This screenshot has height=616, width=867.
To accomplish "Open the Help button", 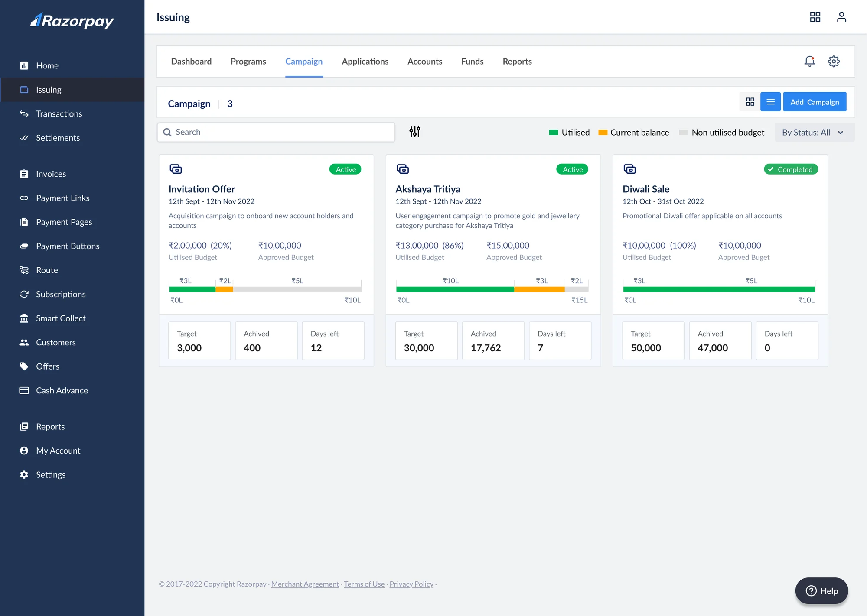I will pyautogui.click(x=821, y=591).
